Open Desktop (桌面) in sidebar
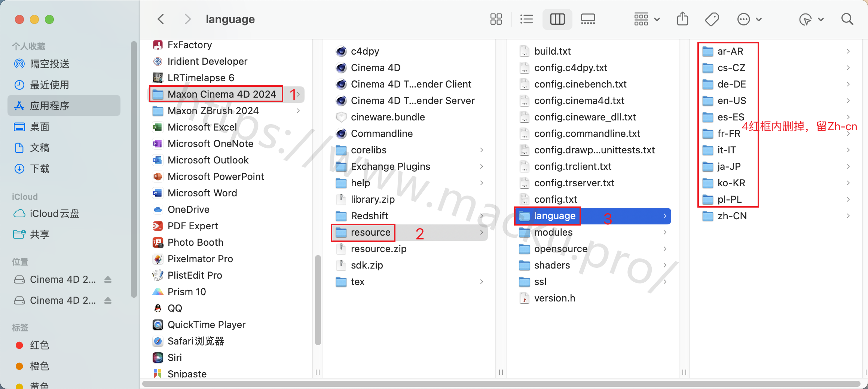The image size is (868, 389). pos(64,127)
